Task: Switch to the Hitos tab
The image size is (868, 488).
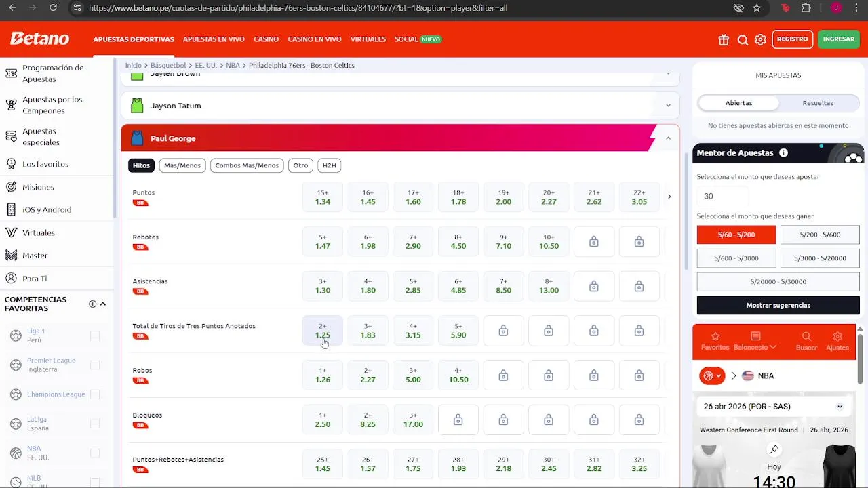Action: (141, 165)
